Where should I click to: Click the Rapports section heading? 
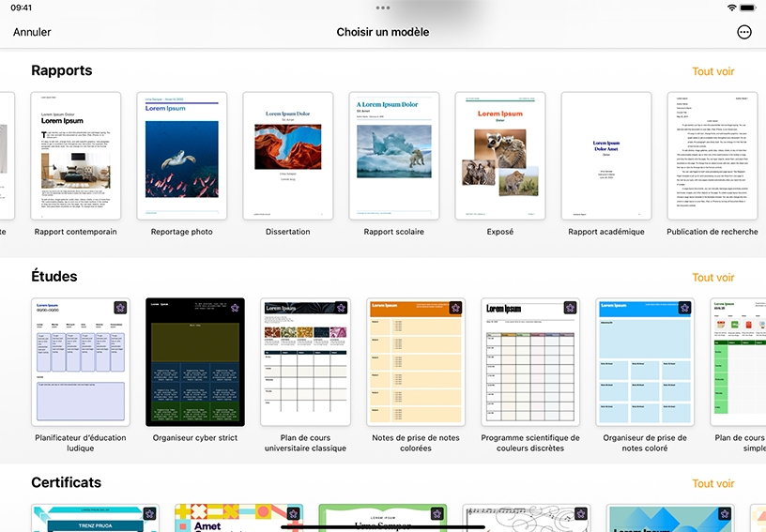[x=62, y=70]
